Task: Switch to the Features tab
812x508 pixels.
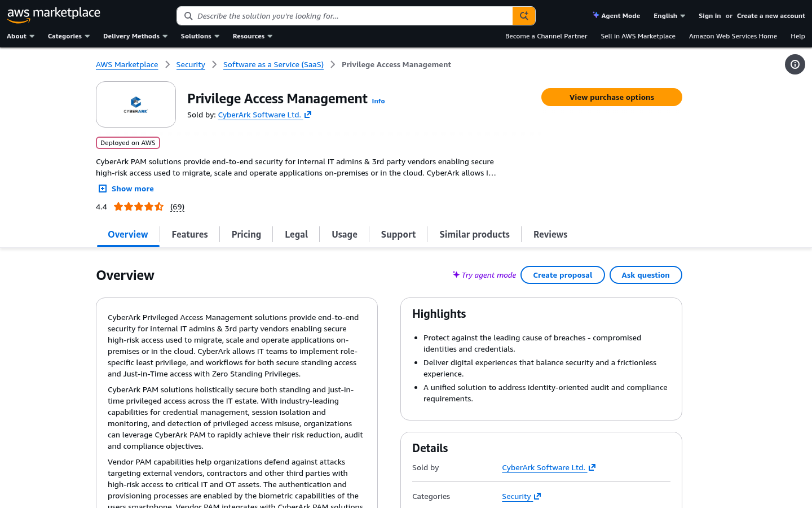Action: [189, 234]
